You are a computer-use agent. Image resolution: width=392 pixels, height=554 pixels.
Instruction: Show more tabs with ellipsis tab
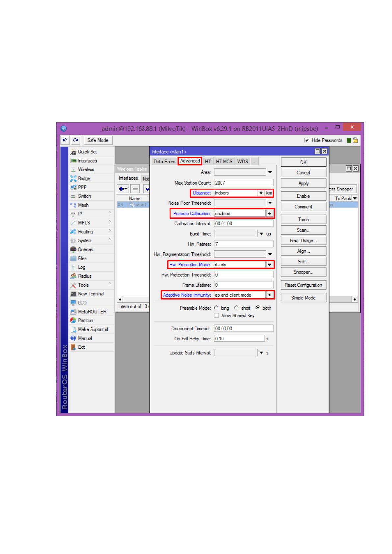[x=254, y=162]
